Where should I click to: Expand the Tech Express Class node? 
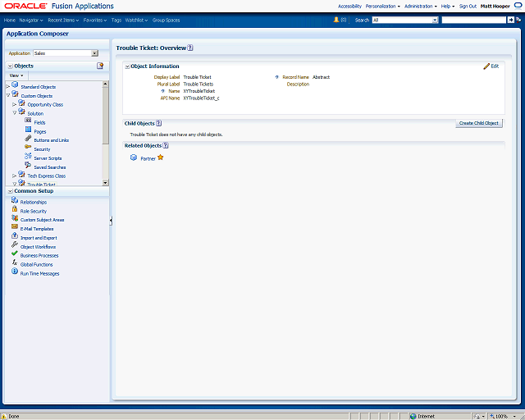[x=15, y=176]
